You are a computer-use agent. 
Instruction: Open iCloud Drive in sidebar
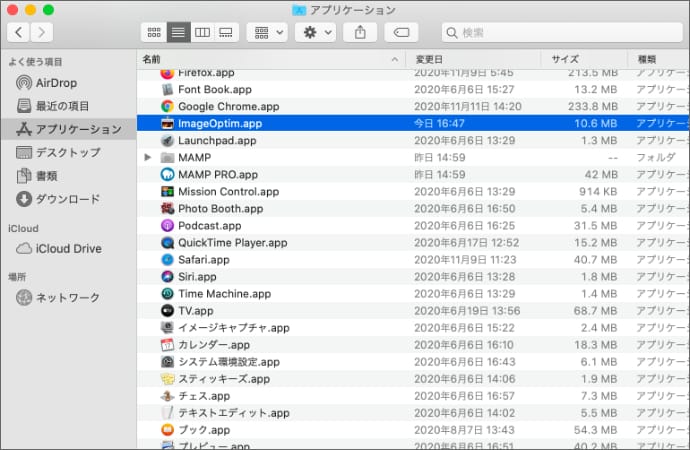point(68,248)
